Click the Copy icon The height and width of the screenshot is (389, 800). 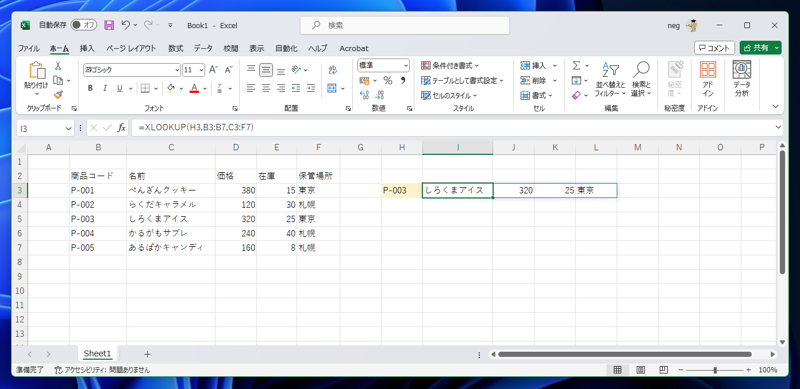[58, 80]
